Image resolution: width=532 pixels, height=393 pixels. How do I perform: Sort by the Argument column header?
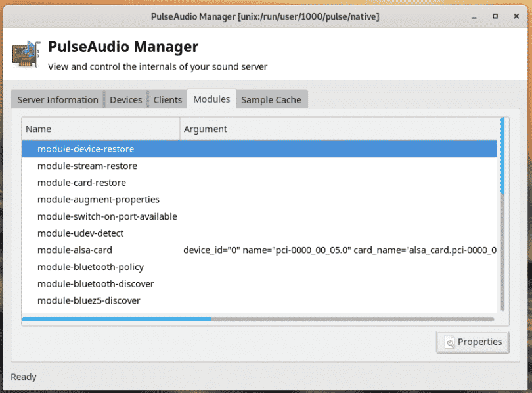click(338, 129)
